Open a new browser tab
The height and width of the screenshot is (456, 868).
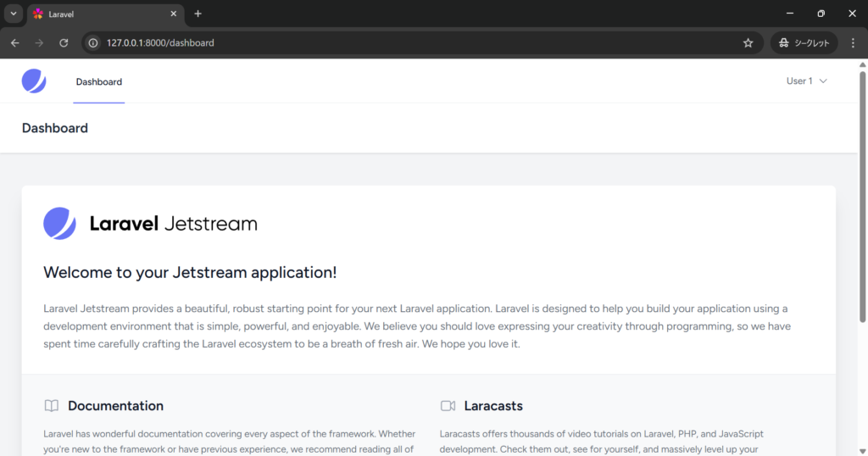coord(198,14)
